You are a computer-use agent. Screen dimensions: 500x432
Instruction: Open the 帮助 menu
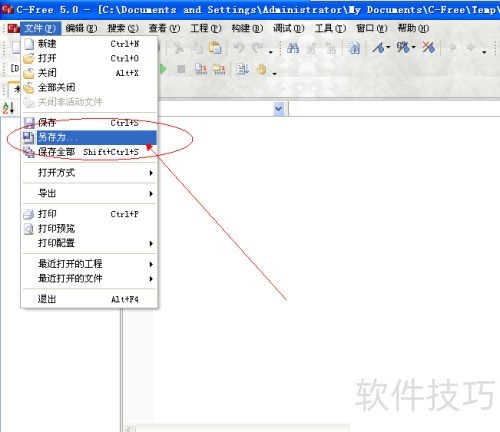point(413,28)
